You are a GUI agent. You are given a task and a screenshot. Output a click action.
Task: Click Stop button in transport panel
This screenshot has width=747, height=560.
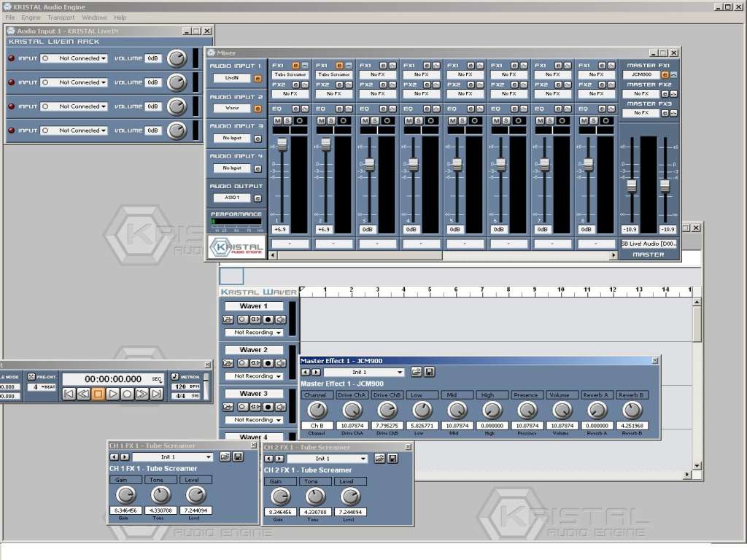[98, 394]
